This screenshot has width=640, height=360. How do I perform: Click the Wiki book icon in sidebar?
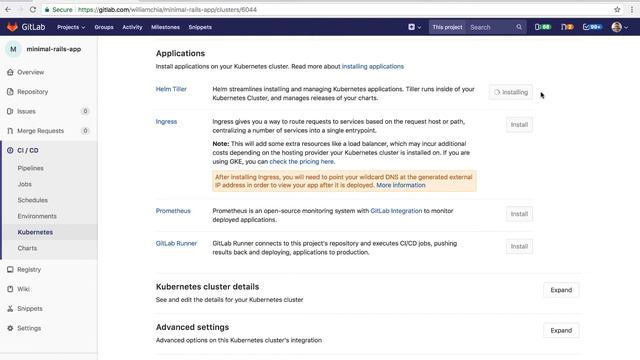[10, 289]
